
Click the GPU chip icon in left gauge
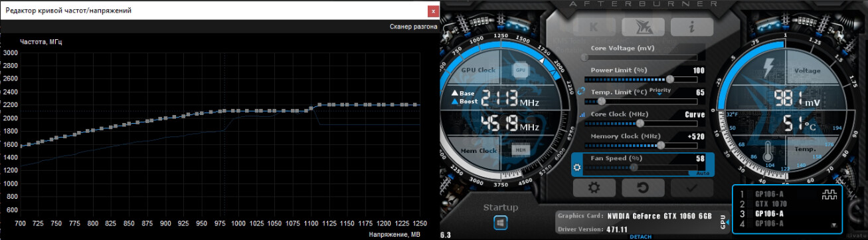pos(520,69)
